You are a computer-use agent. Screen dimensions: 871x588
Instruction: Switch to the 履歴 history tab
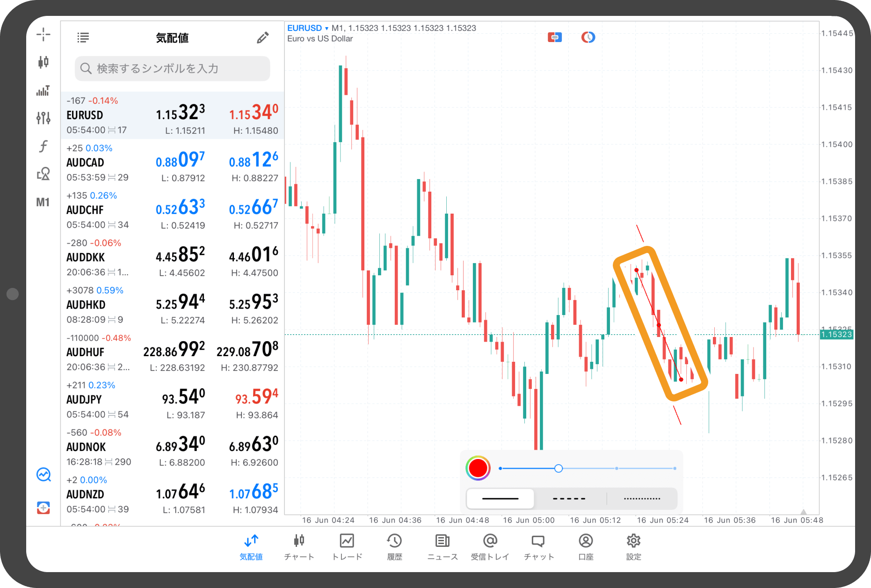click(395, 547)
